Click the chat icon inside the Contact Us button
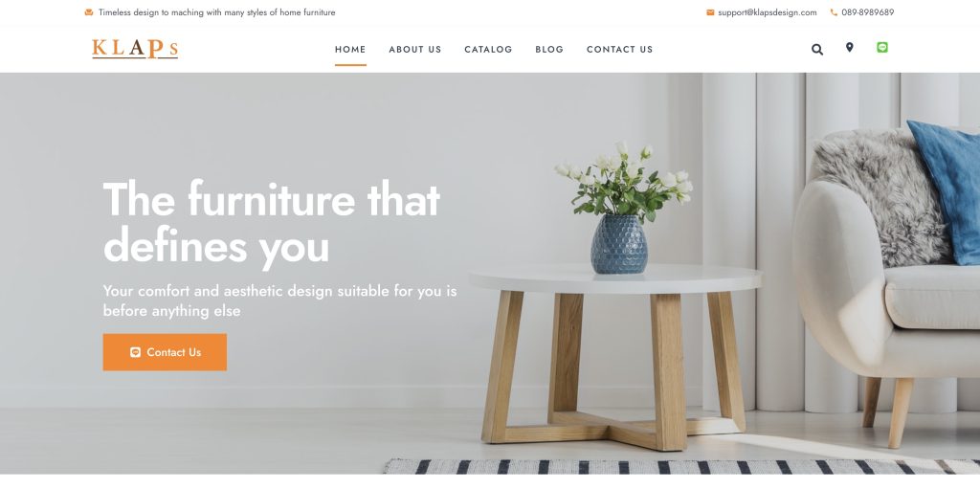 135,352
